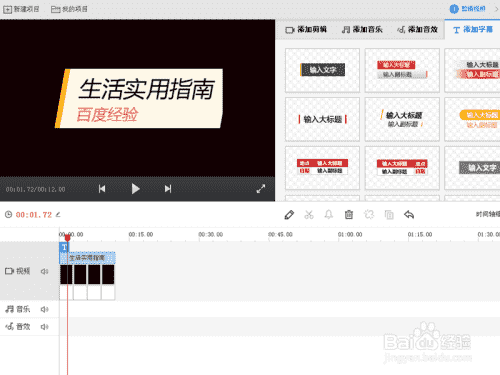Mute the sound effects track
Viewport: 500px width, 375px height.
(44, 327)
